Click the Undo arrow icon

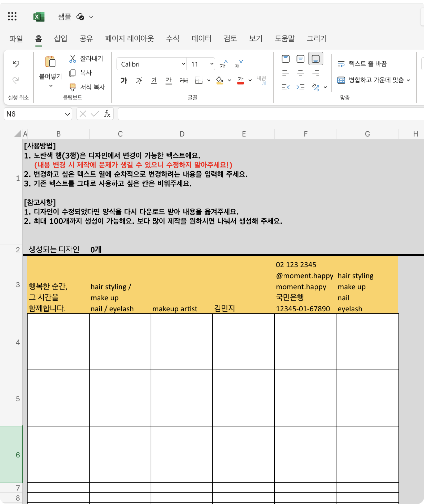[16, 64]
